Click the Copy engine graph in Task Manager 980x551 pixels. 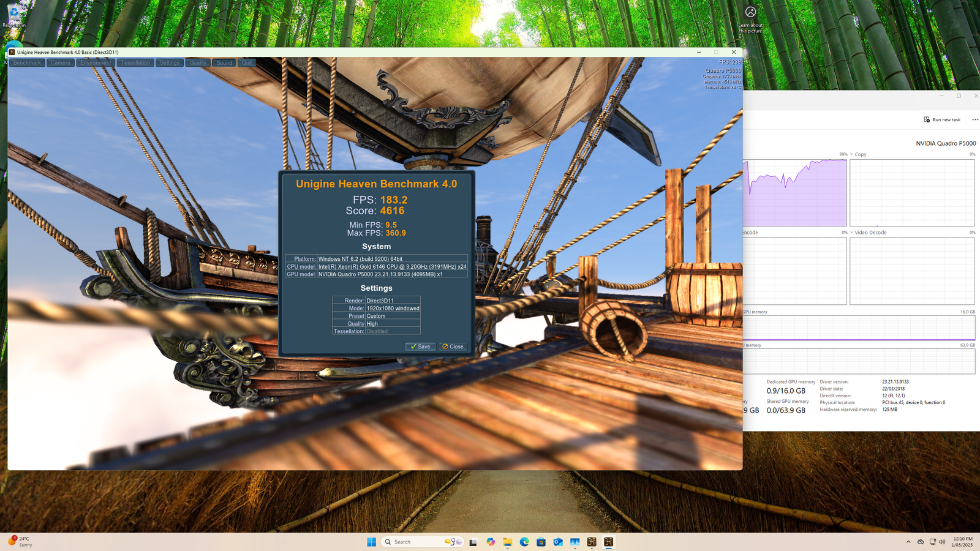tap(912, 193)
